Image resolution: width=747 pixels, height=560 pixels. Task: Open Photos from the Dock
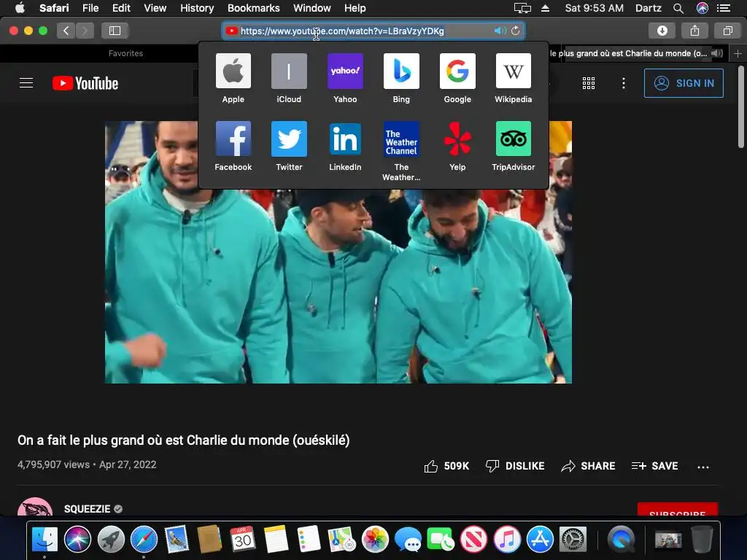375,540
